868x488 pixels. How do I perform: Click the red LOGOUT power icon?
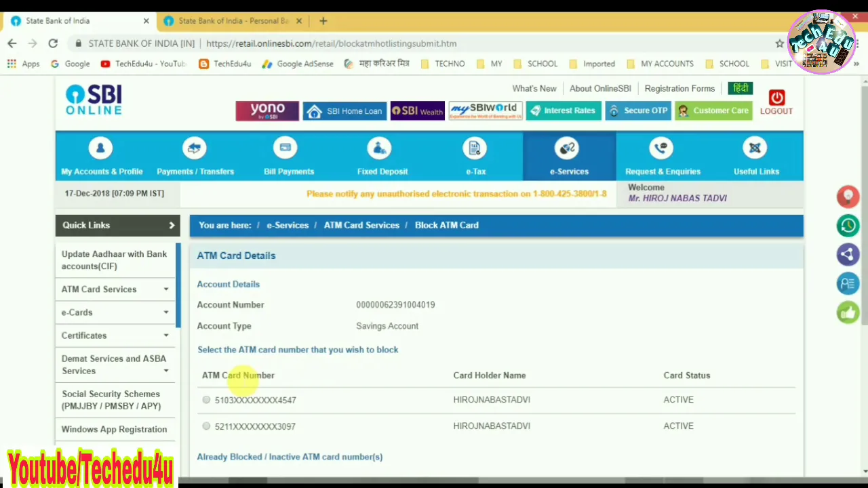click(776, 98)
